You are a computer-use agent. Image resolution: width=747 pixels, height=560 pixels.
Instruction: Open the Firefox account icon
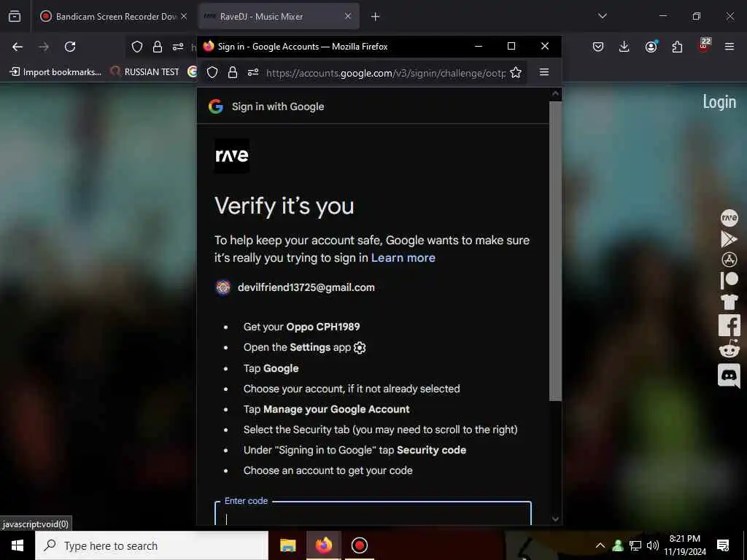tap(651, 46)
